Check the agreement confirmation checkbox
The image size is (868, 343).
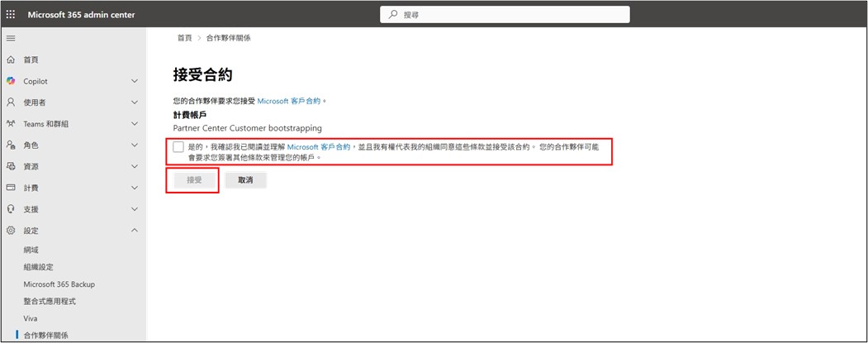[x=179, y=146]
